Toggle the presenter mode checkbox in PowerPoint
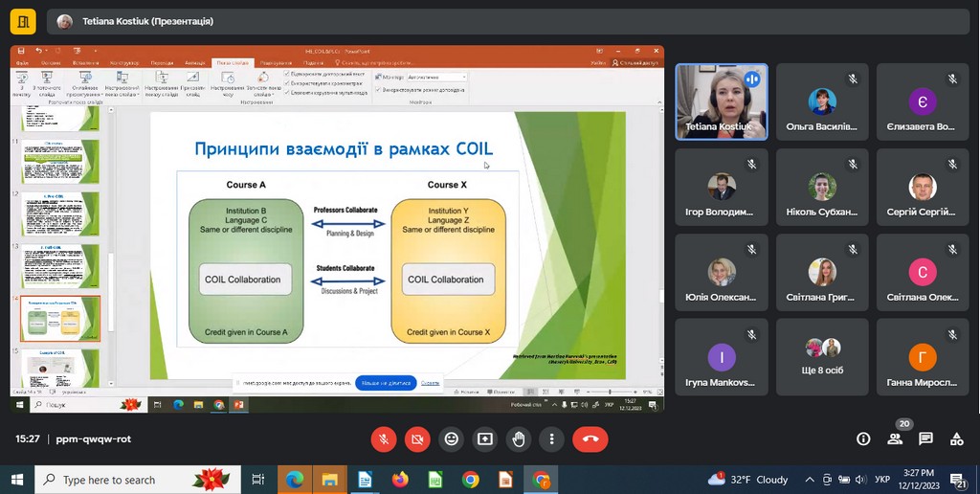Image resolution: width=980 pixels, height=494 pixels. (x=379, y=90)
